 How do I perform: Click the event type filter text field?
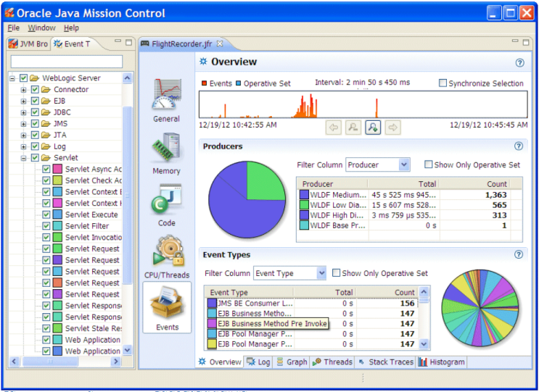pos(67,62)
